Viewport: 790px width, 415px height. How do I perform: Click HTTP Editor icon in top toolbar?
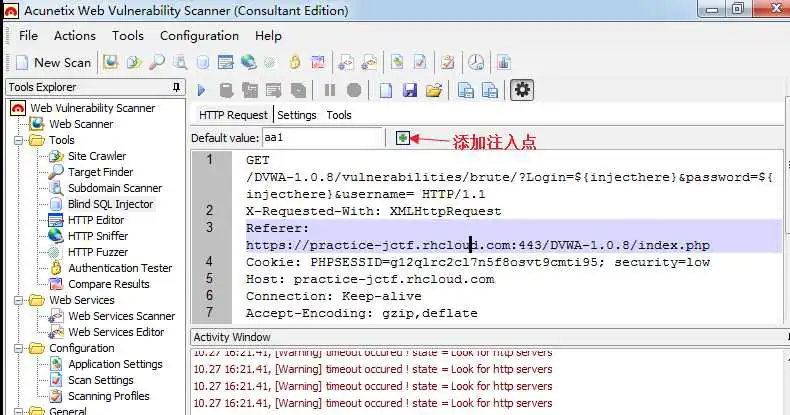(226, 62)
